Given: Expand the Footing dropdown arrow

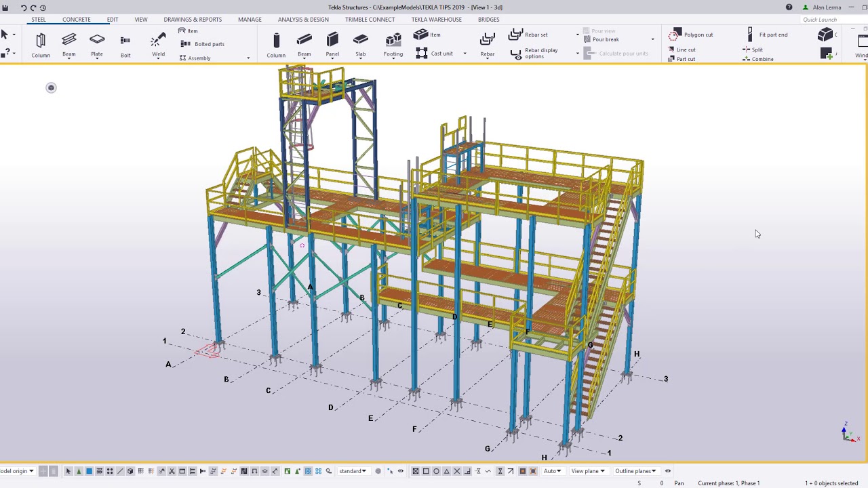Looking at the screenshot, I should pos(393,58).
